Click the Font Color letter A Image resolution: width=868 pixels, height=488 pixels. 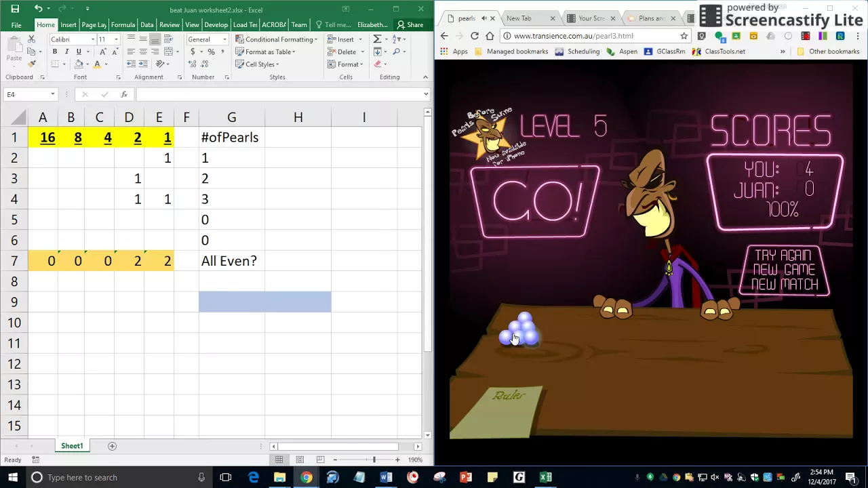tap(97, 64)
